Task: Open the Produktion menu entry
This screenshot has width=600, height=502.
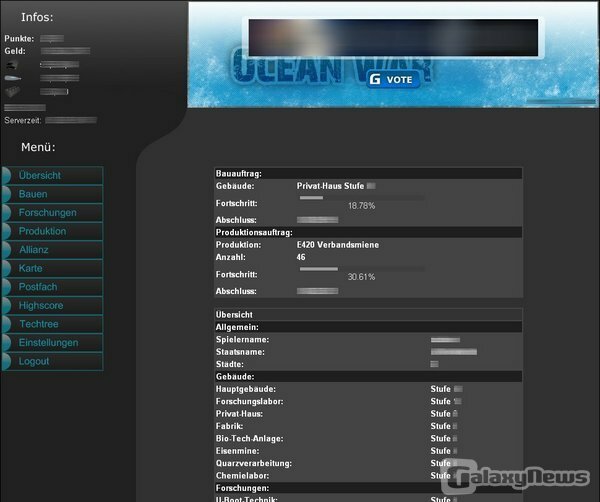Action: coord(52,231)
